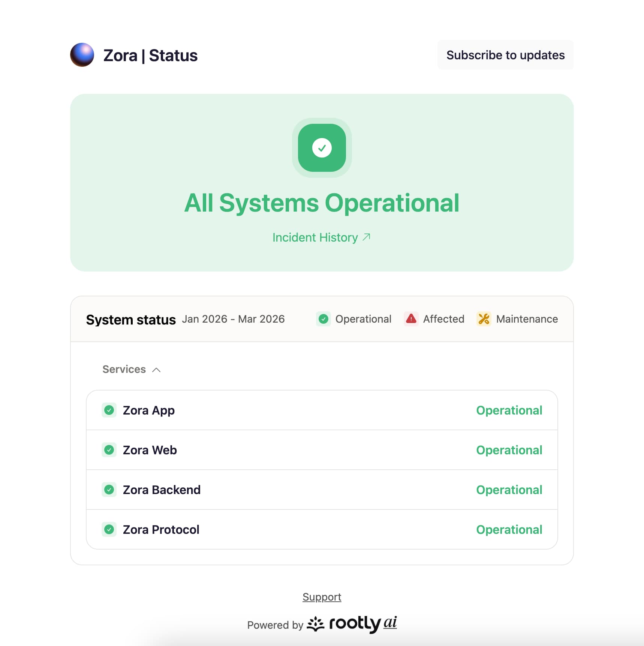Select the Zora App service row name

tap(148, 410)
